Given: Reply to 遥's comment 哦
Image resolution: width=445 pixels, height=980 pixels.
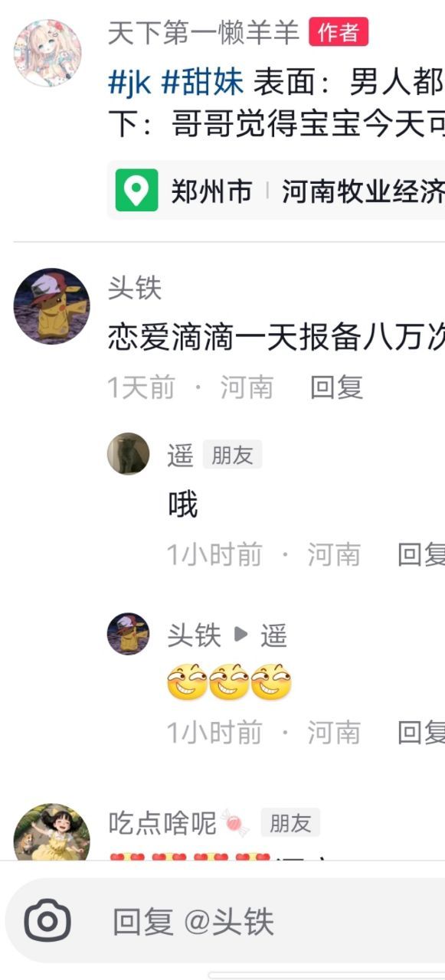Looking at the screenshot, I should coord(420,554).
